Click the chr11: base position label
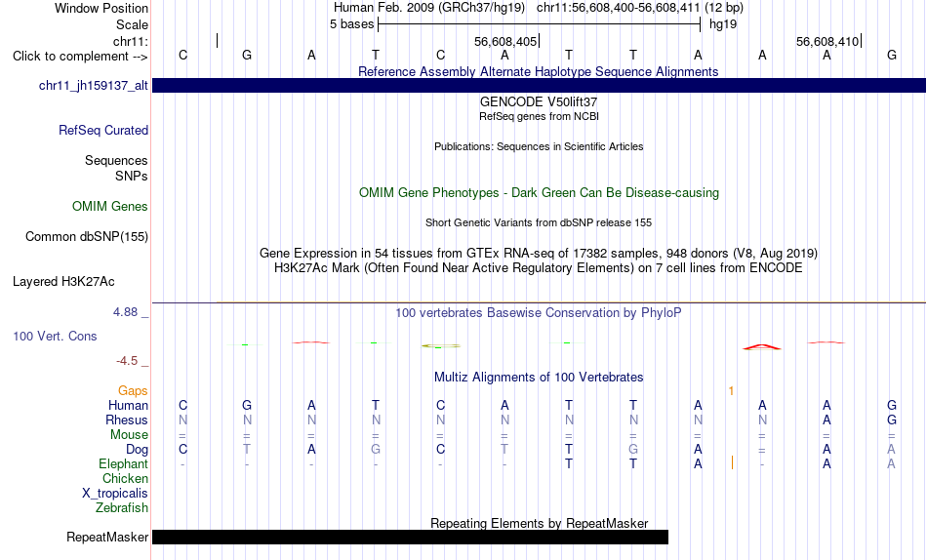This screenshot has height=560, width=927. [x=131, y=41]
